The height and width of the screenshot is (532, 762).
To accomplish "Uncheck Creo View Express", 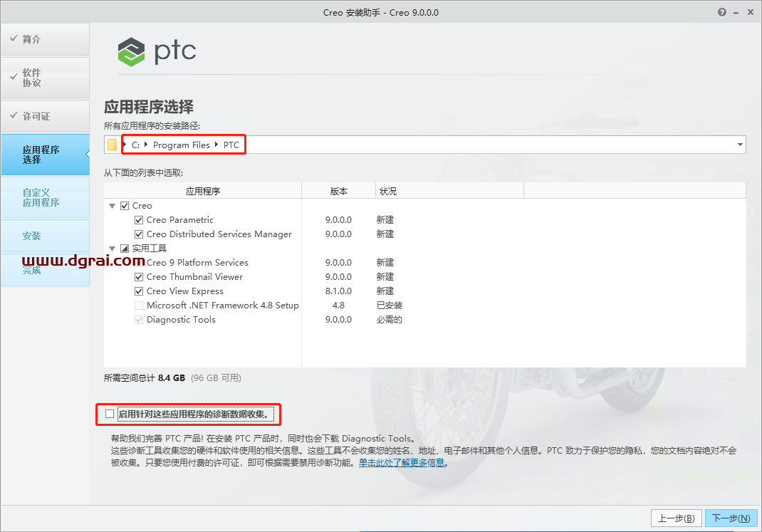I will click(139, 291).
